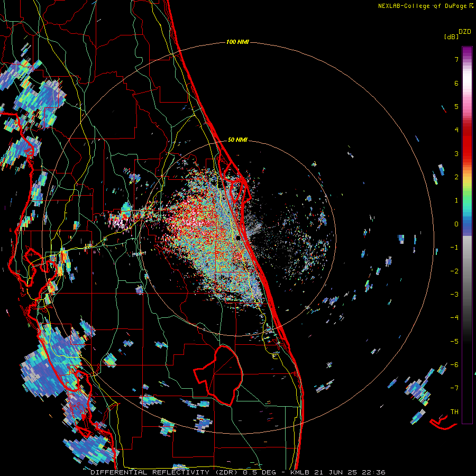Click the scale tick label 6

[x=456, y=83]
